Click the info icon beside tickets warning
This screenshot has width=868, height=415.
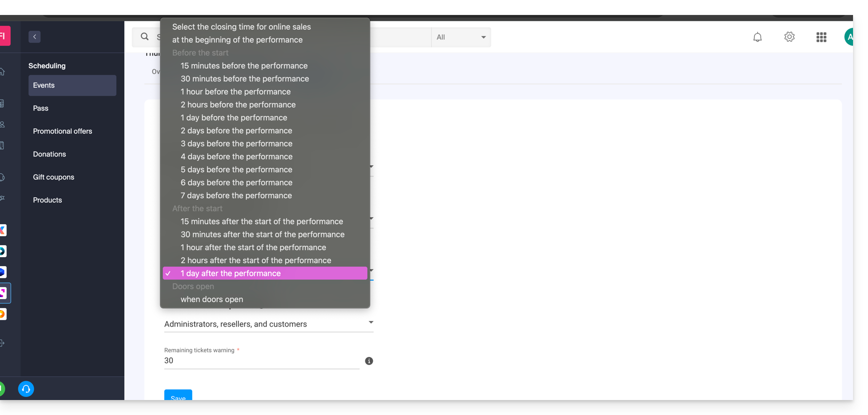[x=369, y=361]
